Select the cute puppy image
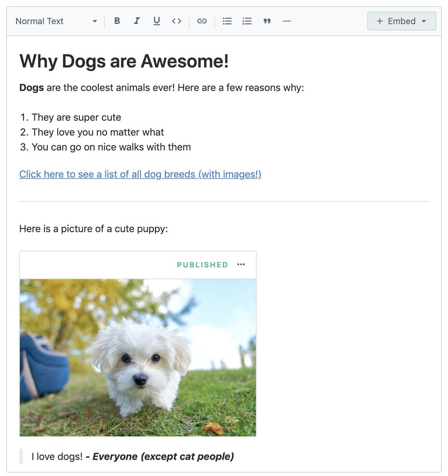448x476 pixels. pyautogui.click(x=138, y=357)
